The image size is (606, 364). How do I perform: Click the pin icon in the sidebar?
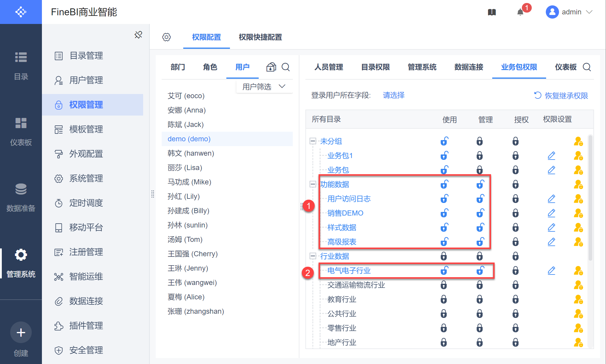click(x=138, y=35)
